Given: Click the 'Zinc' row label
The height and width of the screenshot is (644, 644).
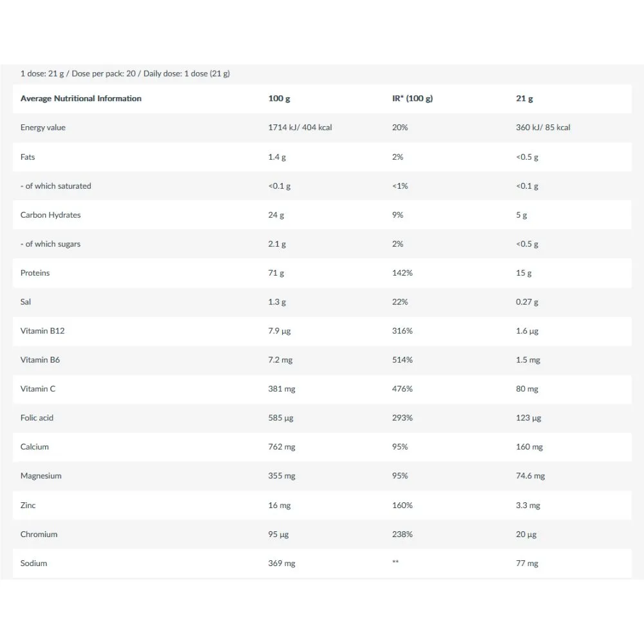Looking at the screenshot, I should [x=28, y=505].
